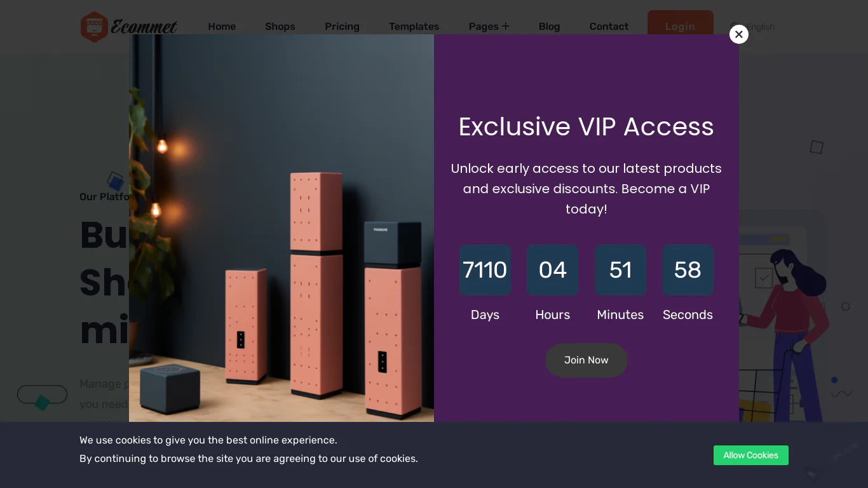Go to the Shops page
Image resolution: width=868 pixels, height=488 pixels.
[x=280, y=27]
